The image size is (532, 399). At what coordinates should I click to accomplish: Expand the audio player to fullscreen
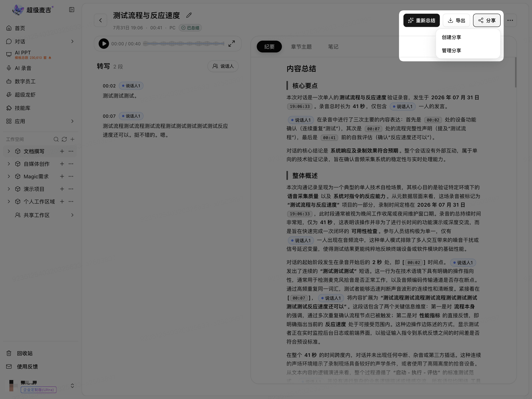[x=232, y=44]
